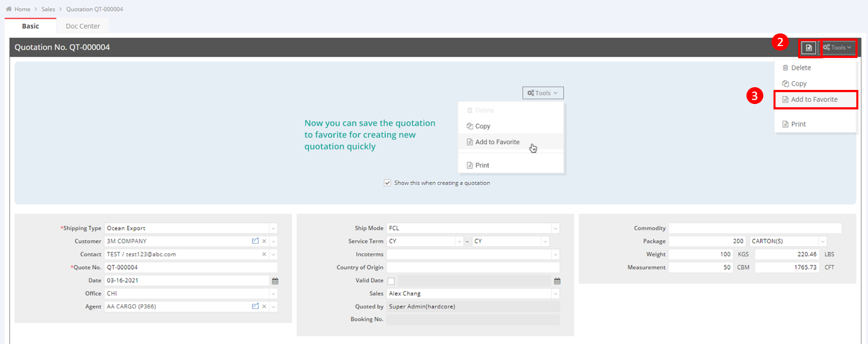Click the Home icon in breadcrumb
The width and height of the screenshot is (868, 344).
[x=9, y=9]
